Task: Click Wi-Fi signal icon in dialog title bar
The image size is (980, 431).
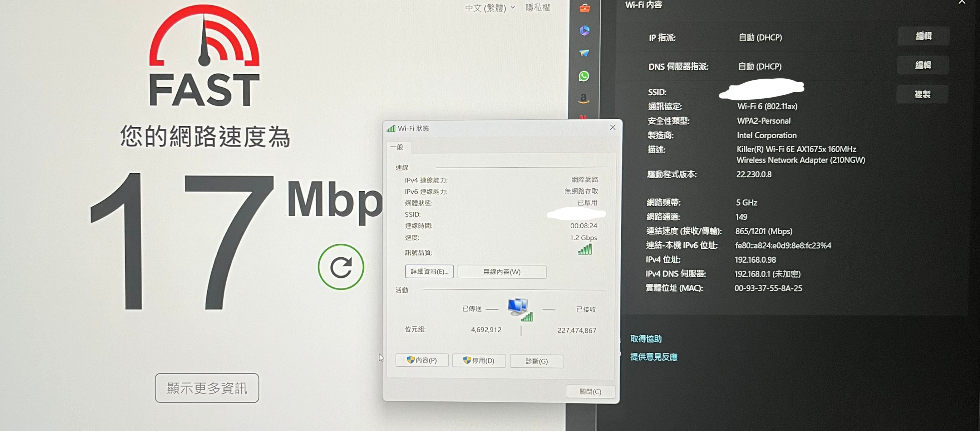Action: point(391,129)
